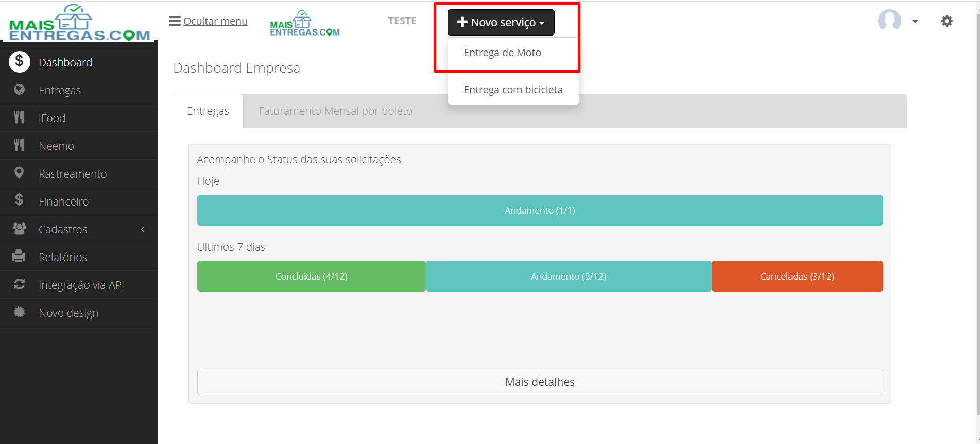Go to Entregas in the sidebar
980x444 pixels.
[x=60, y=90]
